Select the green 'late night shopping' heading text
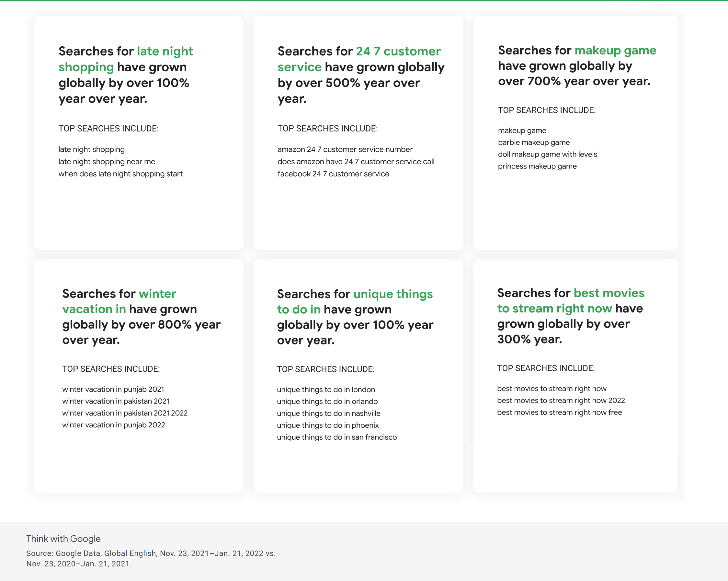This screenshot has width=728, height=581. point(126,59)
